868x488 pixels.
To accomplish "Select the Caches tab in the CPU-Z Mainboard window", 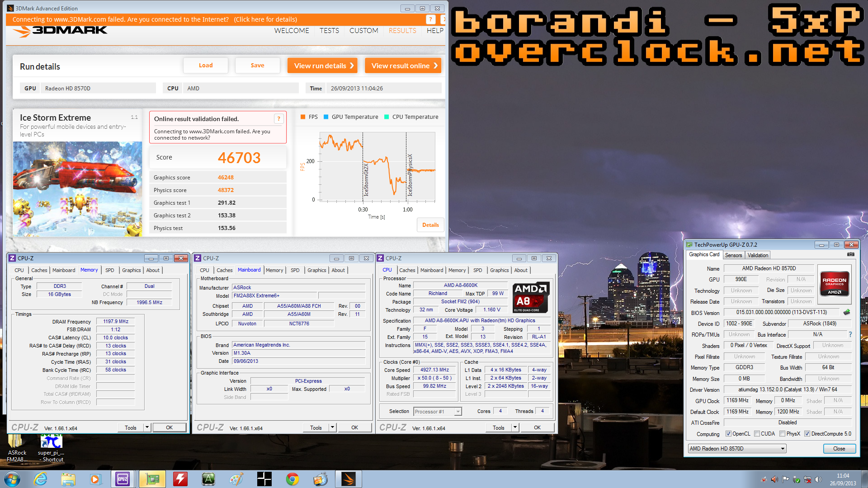I will [224, 270].
